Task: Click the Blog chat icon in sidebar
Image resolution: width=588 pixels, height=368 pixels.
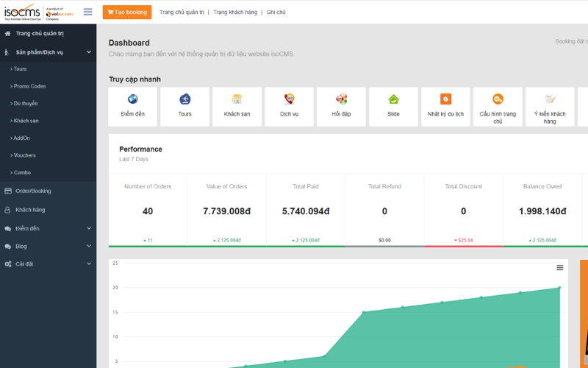Action: click(x=7, y=247)
